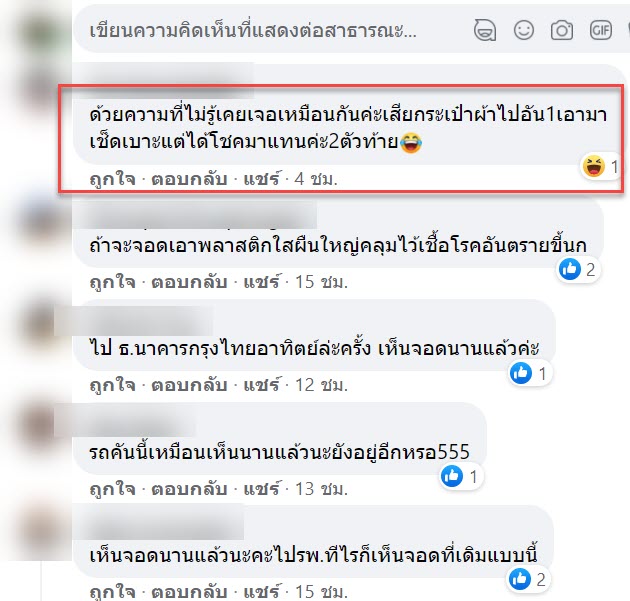The width and height of the screenshot is (630, 601).
Task: Like the comment posted 4 ชม. ago
Action: click(112, 179)
